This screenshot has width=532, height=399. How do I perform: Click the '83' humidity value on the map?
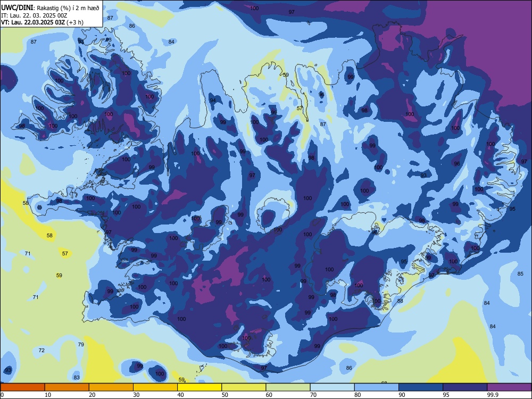coord(77,377)
